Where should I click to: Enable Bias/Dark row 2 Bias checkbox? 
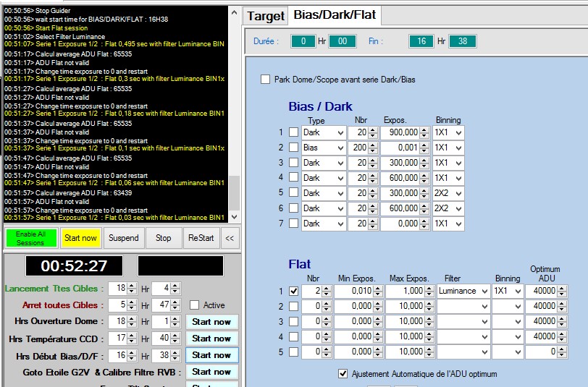293,148
